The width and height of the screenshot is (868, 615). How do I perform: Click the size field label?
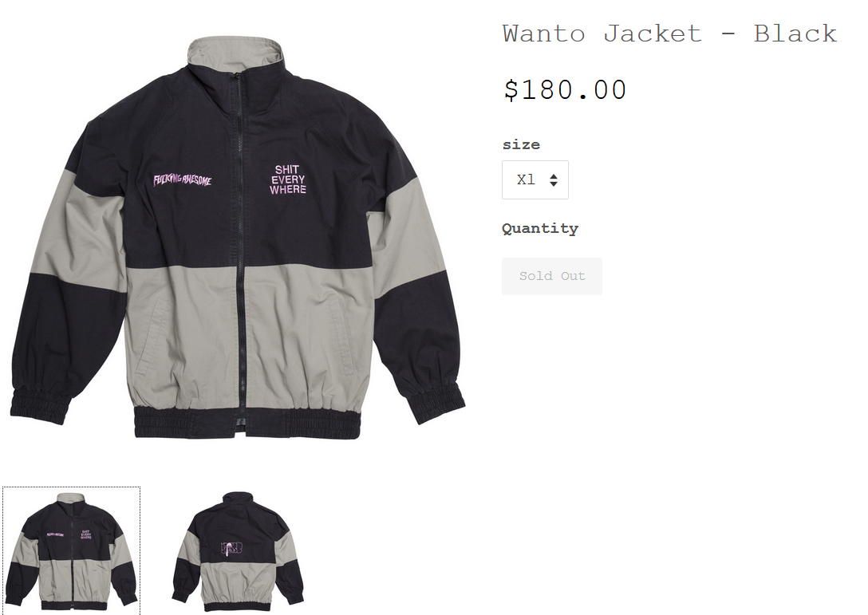[521, 144]
